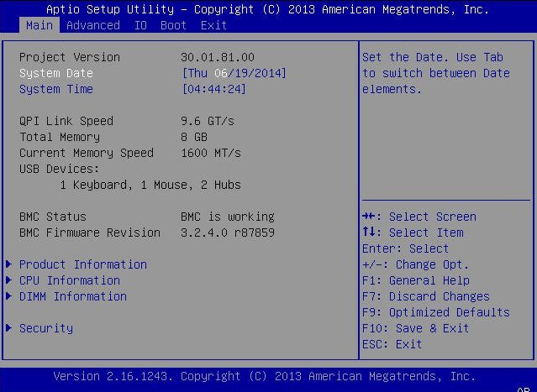Click the arrow beside DIMM Information
Viewport: 537px width, 392px height.
coord(9,295)
